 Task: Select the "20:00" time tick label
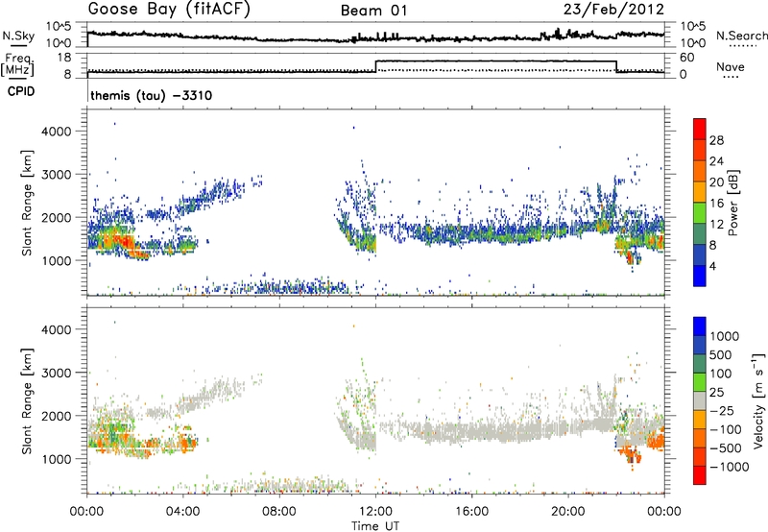pos(568,512)
